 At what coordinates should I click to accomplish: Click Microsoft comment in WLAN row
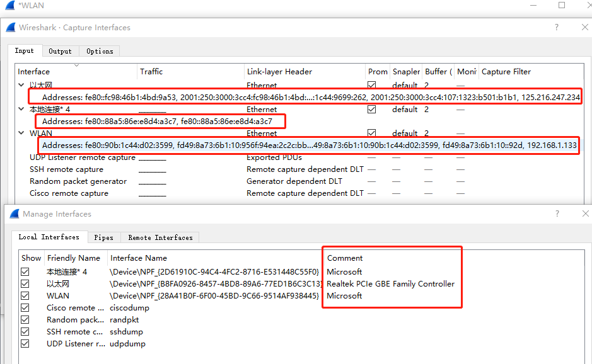tap(344, 296)
